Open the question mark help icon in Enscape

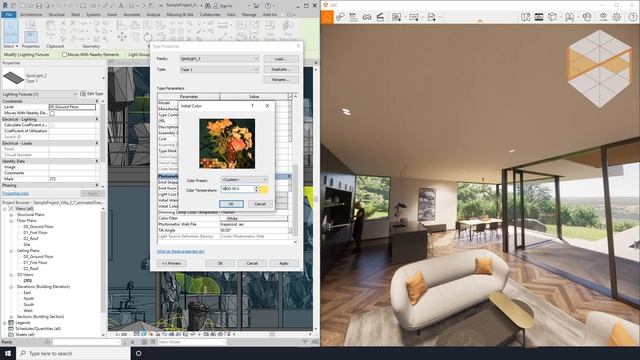633,17
